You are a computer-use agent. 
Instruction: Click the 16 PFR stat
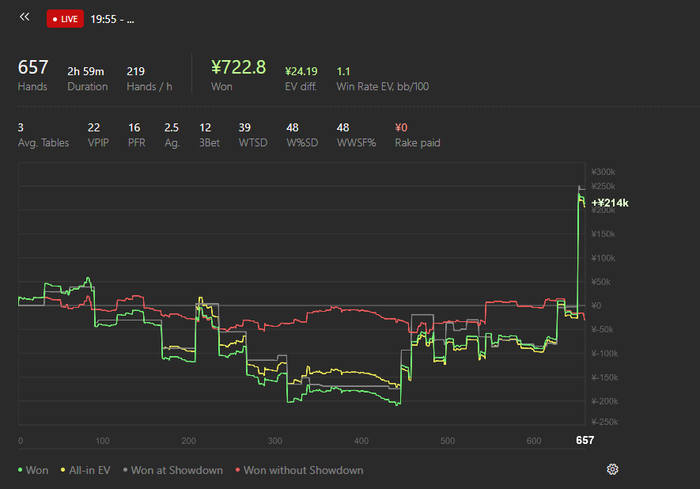tap(137, 135)
